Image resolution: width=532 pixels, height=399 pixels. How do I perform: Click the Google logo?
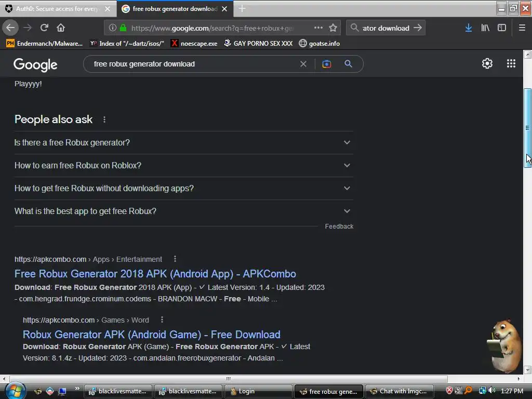coord(35,65)
